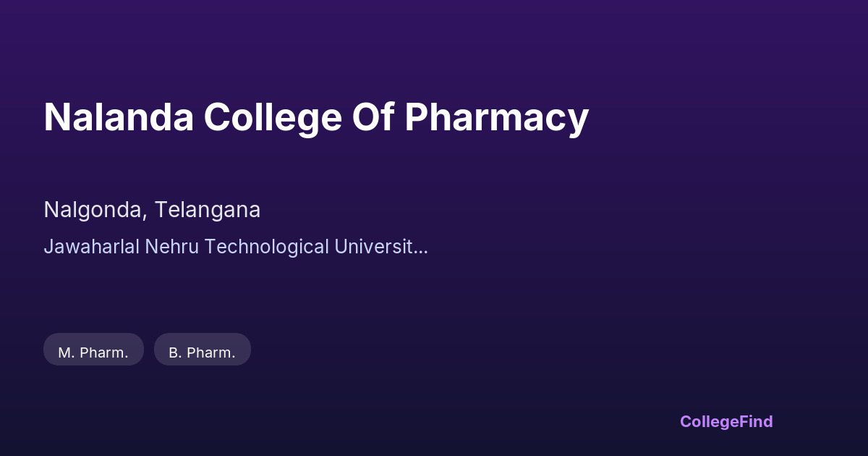This screenshot has width=868, height=456.
Task: Click the "B." prefix in the second tag
Action: (x=175, y=352)
